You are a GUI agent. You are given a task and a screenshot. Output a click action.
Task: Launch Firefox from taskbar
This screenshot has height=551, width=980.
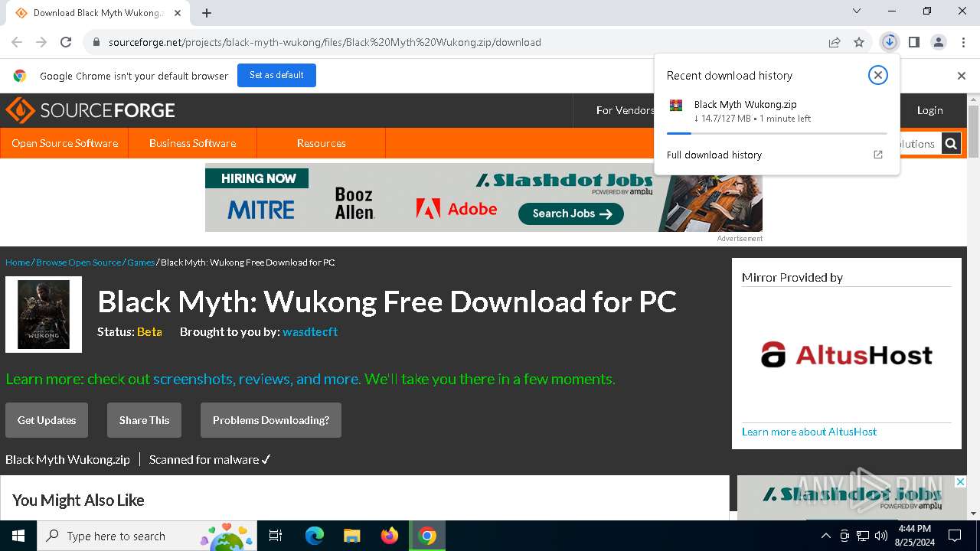tap(390, 536)
